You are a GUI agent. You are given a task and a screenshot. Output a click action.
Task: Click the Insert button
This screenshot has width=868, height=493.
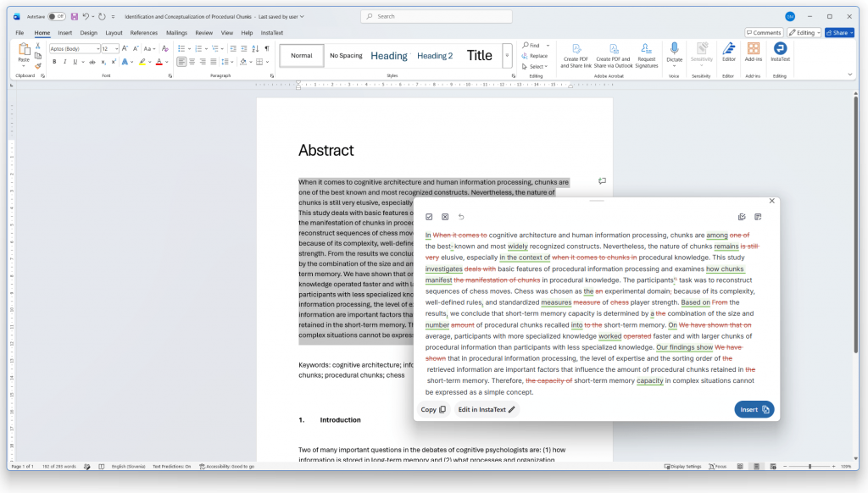coord(754,409)
